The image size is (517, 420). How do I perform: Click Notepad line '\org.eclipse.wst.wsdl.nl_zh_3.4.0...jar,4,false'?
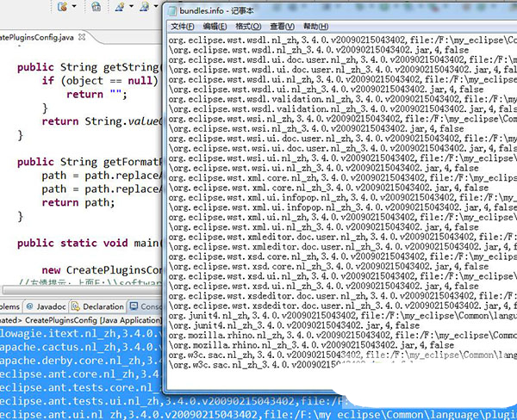(x=319, y=50)
